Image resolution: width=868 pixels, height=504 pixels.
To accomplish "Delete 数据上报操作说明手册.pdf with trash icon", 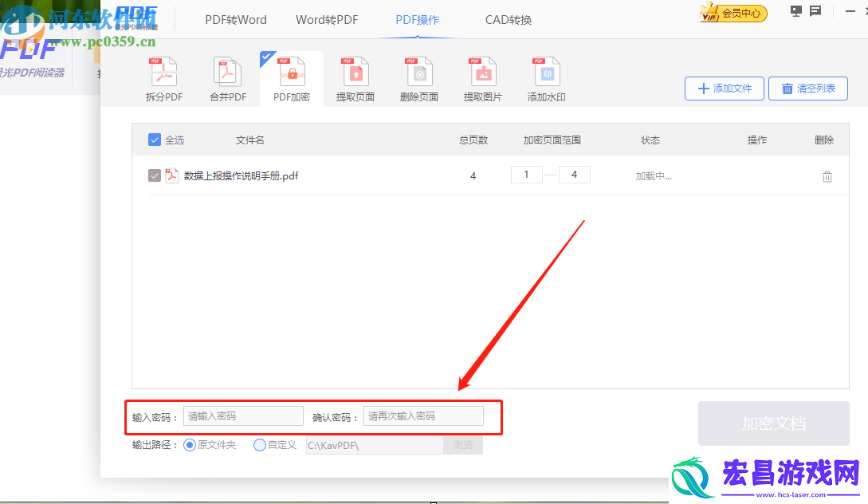I will pos(827,177).
